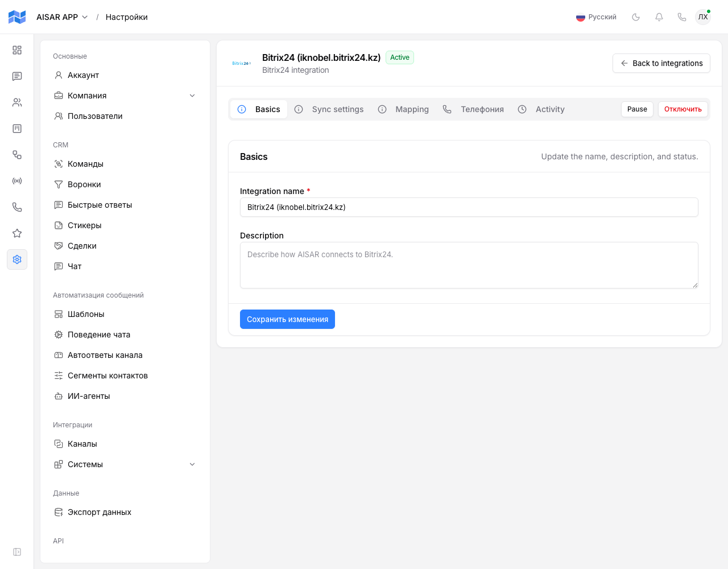The width and height of the screenshot is (728, 569).
Task: Go to Воронки in CRM settings
Action: click(125, 184)
